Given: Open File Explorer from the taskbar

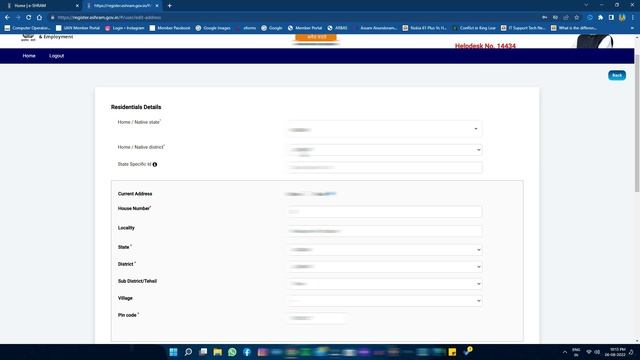Looking at the screenshot, I should [218, 352].
